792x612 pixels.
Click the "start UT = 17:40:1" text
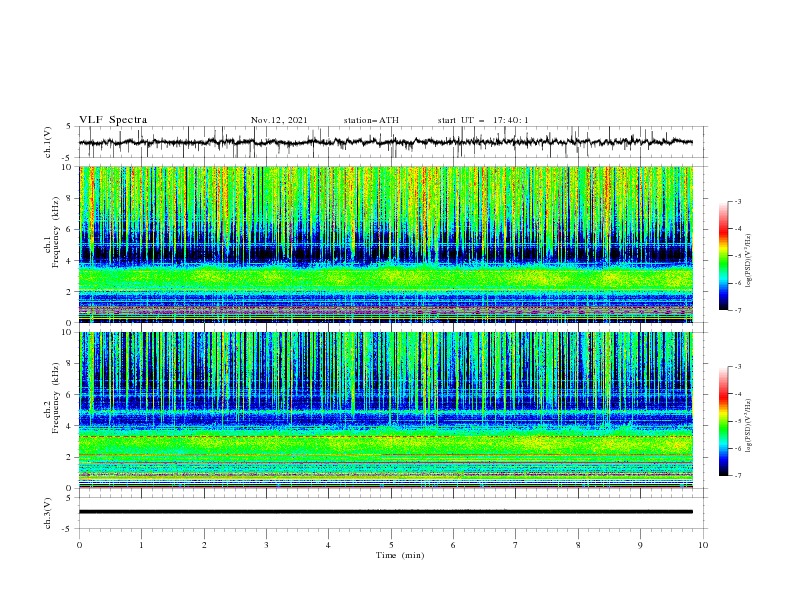tap(483, 120)
